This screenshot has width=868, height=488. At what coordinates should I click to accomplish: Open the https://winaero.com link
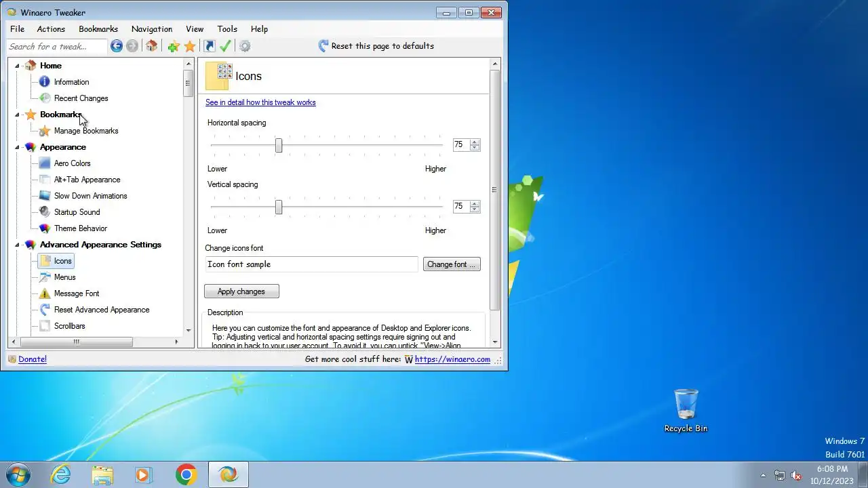click(x=452, y=359)
